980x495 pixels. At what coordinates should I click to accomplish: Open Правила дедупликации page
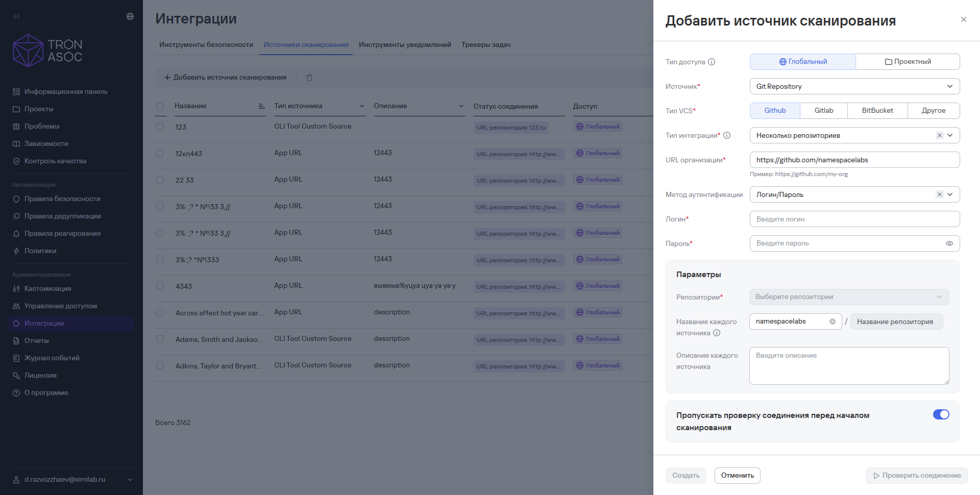63,216
